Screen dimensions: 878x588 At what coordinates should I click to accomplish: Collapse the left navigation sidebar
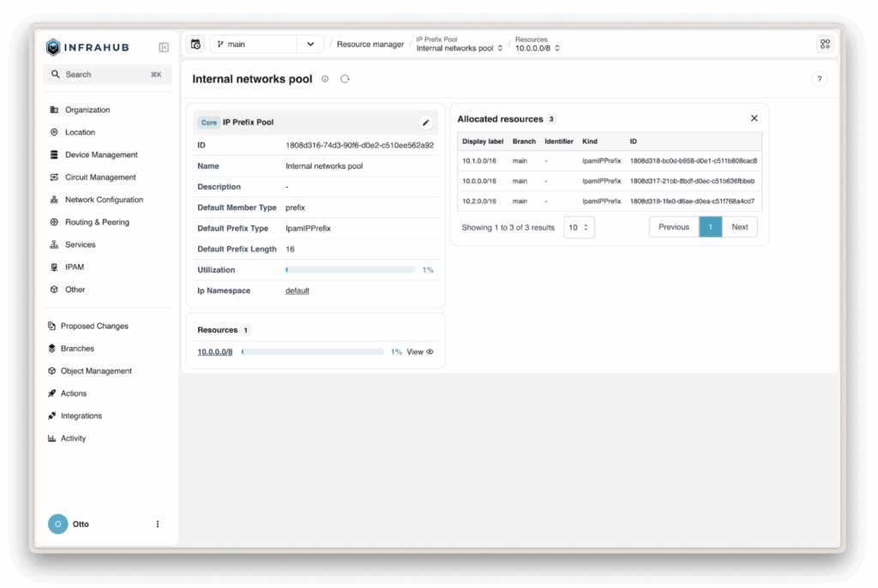pyautogui.click(x=163, y=47)
